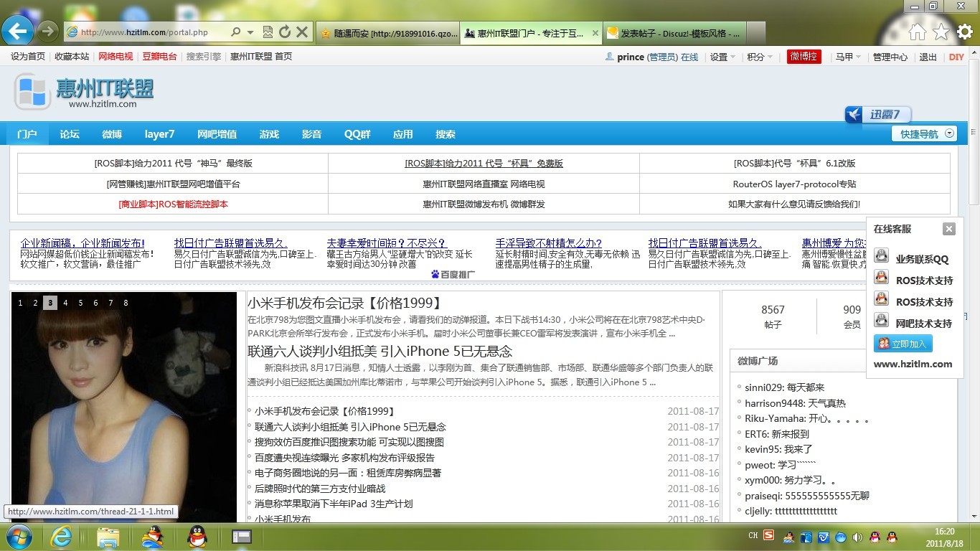Image resolution: width=980 pixels, height=551 pixels.
Task: Click the pink-scarf QQ tray icon
Action: click(x=875, y=537)
